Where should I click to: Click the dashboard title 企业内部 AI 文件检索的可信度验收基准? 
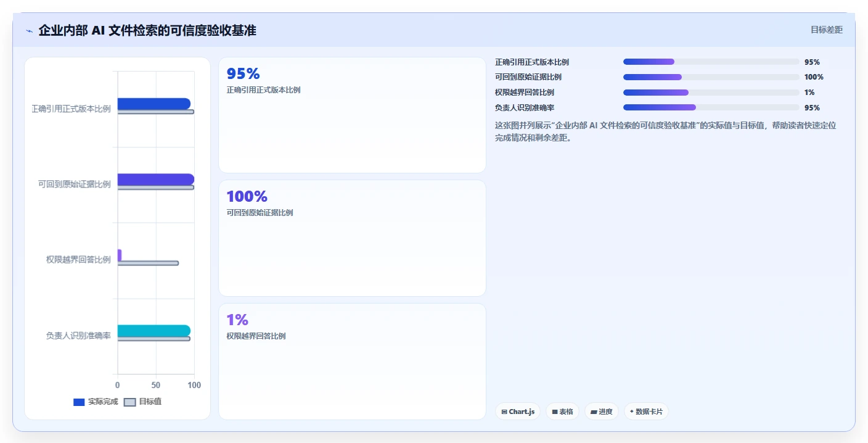147,30
